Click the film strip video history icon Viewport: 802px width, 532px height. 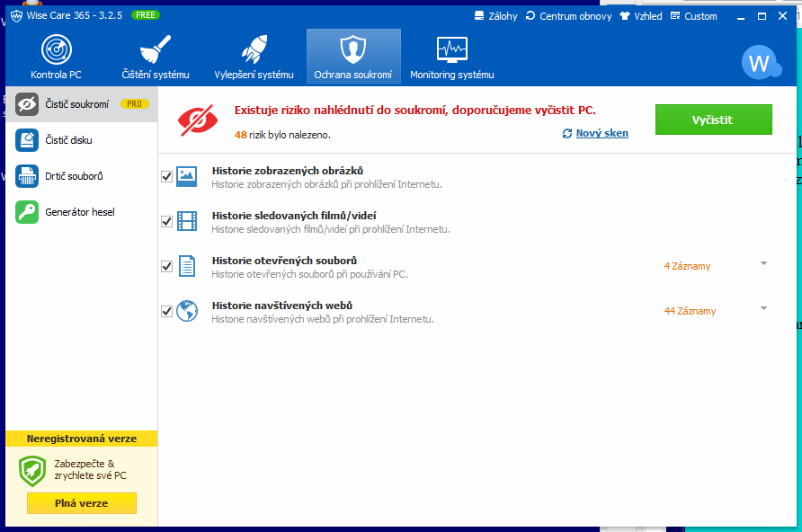click(187, 221)
